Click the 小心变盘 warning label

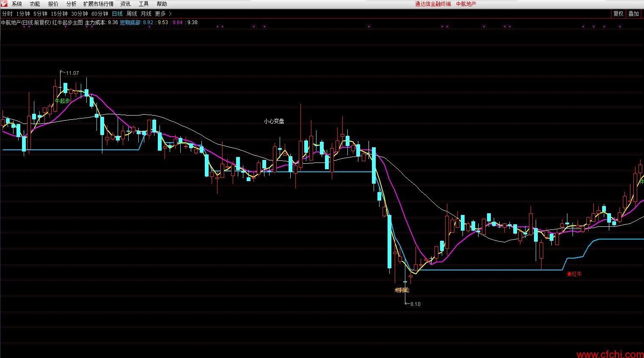coord(274,121)
